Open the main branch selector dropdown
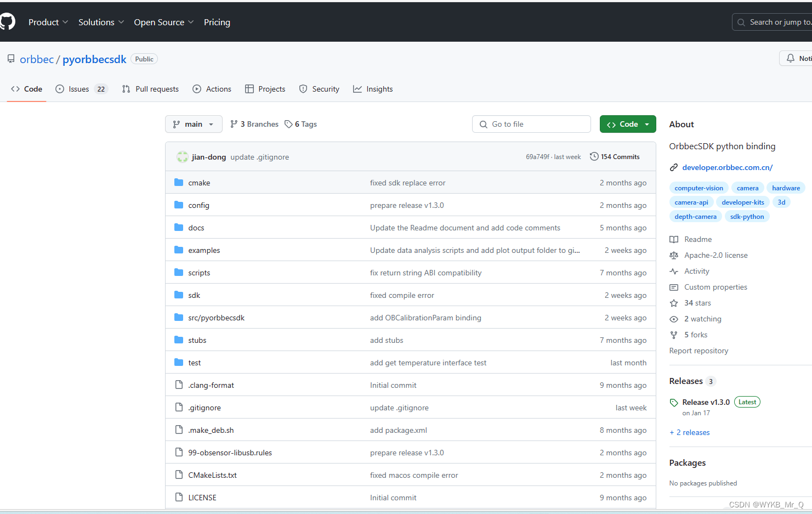This screenshot has width=812, height=514. pos(194,124)
